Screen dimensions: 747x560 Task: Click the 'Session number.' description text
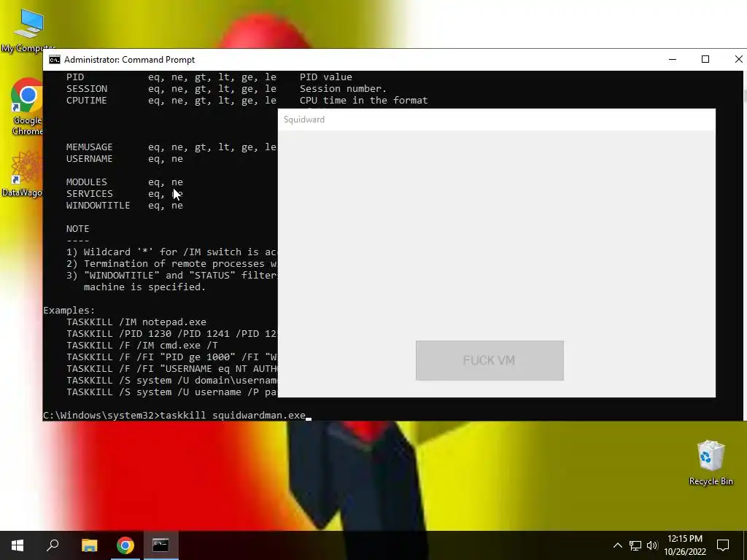coord(343,88)
